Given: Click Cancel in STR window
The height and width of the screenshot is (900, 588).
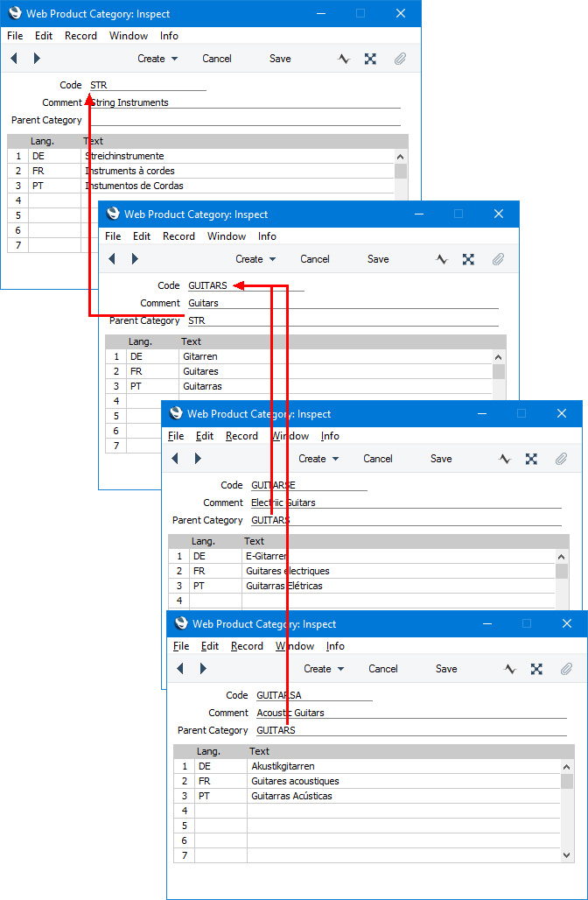Looking at the screenshot, I should coord(217,59).
